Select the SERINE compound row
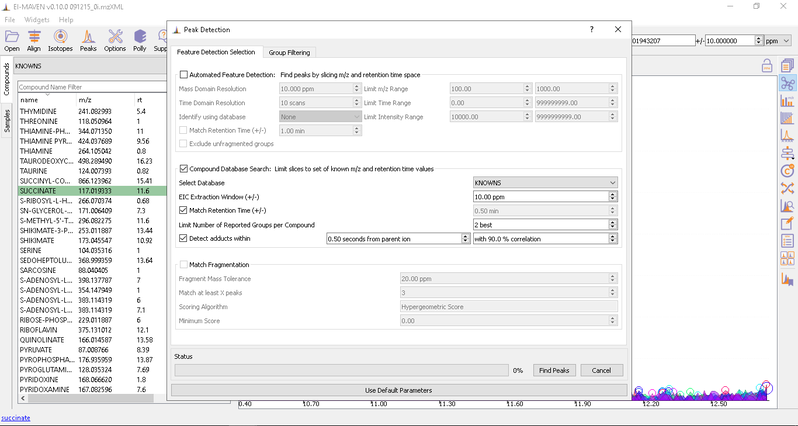The width and height of the screenshot is (798, 426). [92, 250]
